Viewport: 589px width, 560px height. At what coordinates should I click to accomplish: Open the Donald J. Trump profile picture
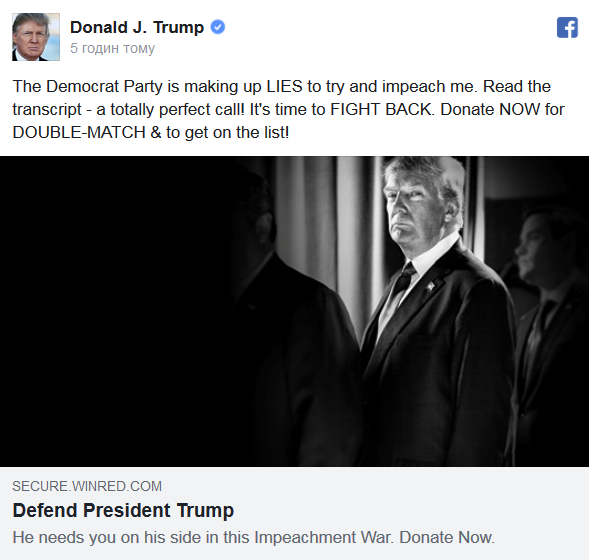[x=36, y=37]
